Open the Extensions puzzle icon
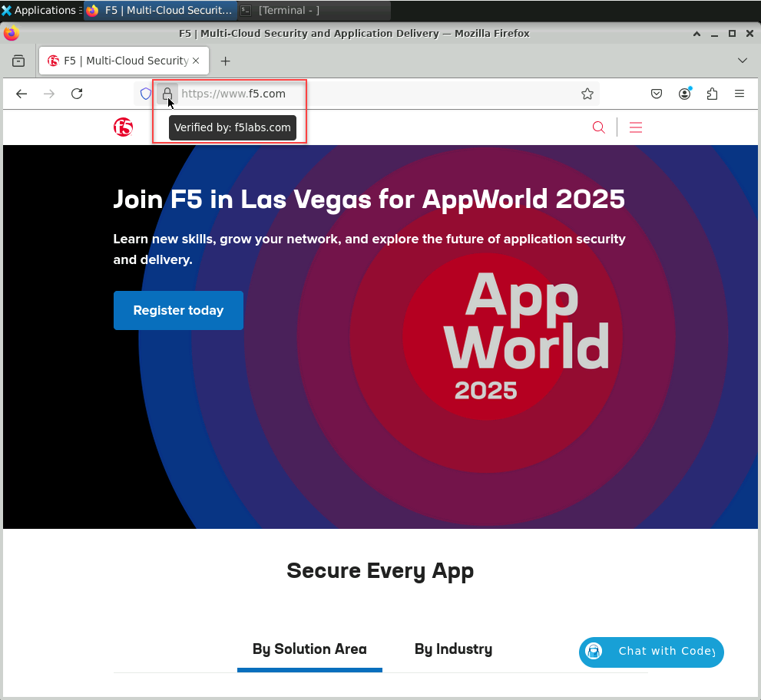Screen dimensions: 761x700 pos(712,94)
